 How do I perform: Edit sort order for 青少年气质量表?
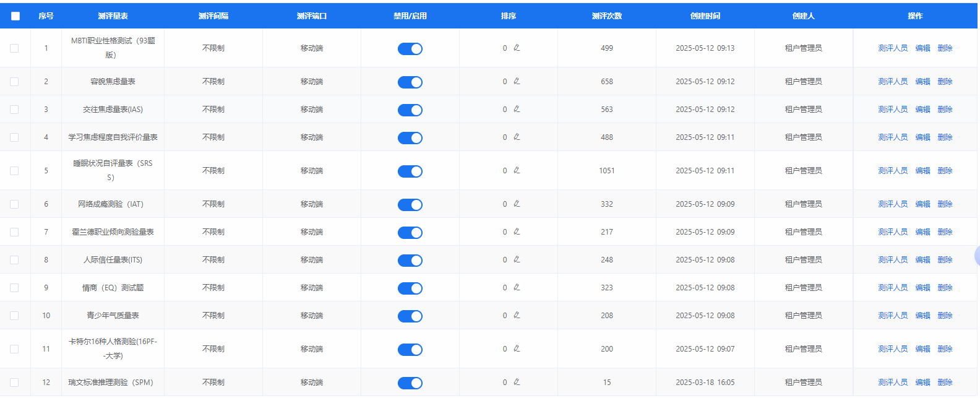tap(517, 315)
